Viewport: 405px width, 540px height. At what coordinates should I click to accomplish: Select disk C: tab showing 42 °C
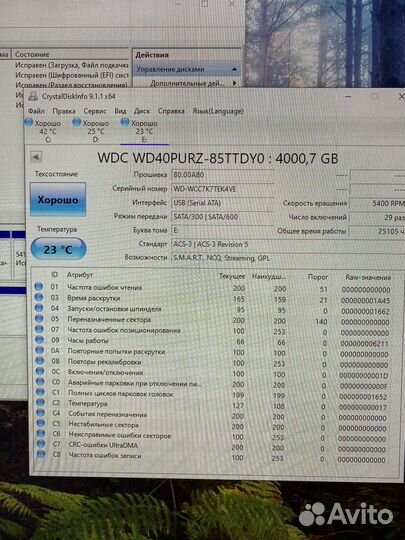click(43, 131)
